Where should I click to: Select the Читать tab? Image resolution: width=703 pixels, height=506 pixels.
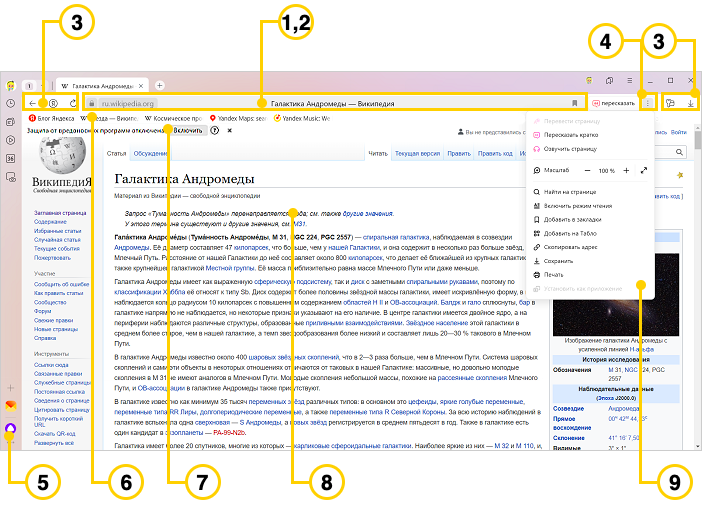click(x=378, y=153)
